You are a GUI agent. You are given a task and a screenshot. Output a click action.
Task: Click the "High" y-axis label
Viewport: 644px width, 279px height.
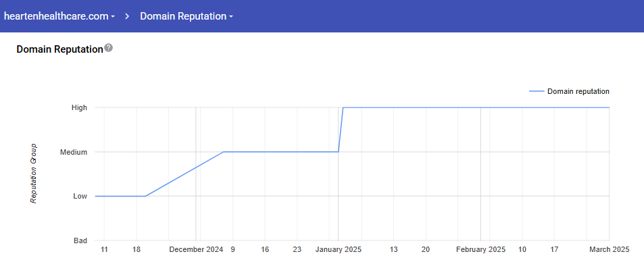pos(79,107)
